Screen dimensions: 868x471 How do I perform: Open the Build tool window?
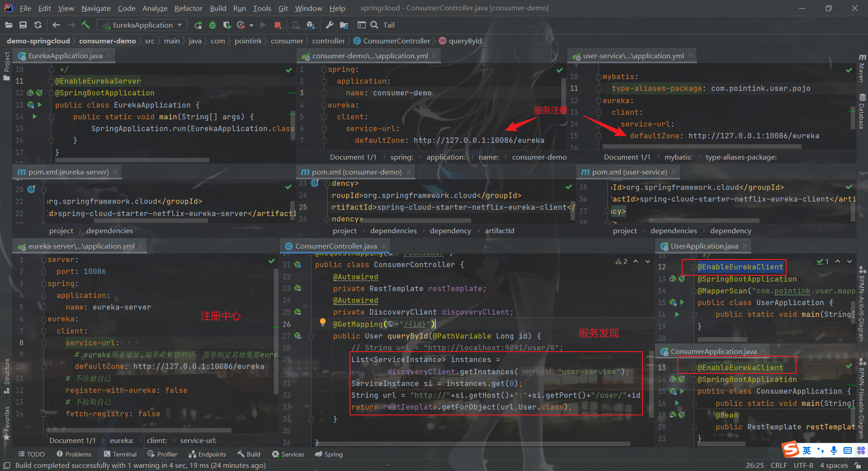(x=249, y=454)
